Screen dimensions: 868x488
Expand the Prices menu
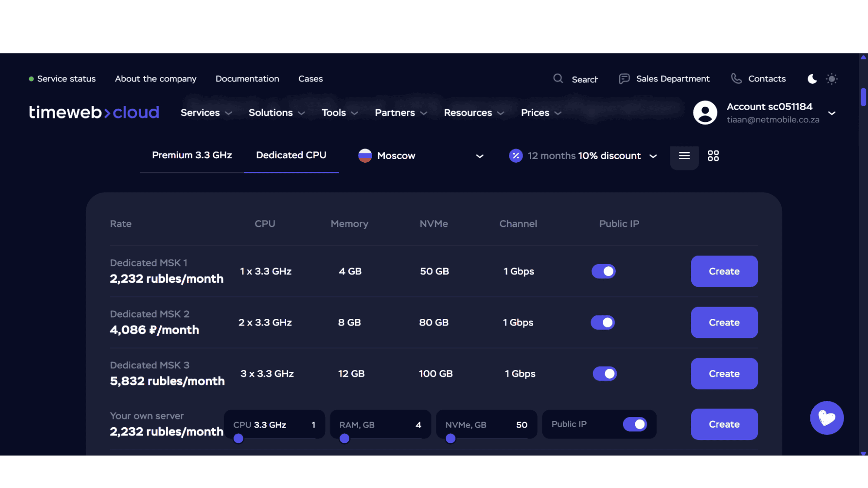541,113
